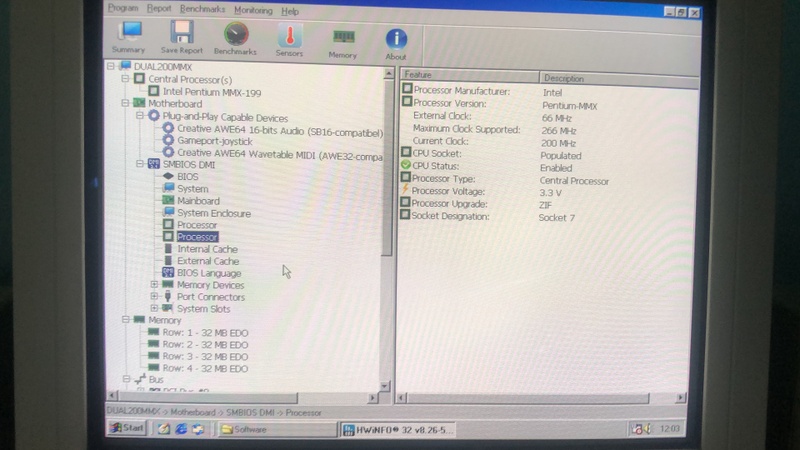Select the Internal Cache entry

click(207, 249)
